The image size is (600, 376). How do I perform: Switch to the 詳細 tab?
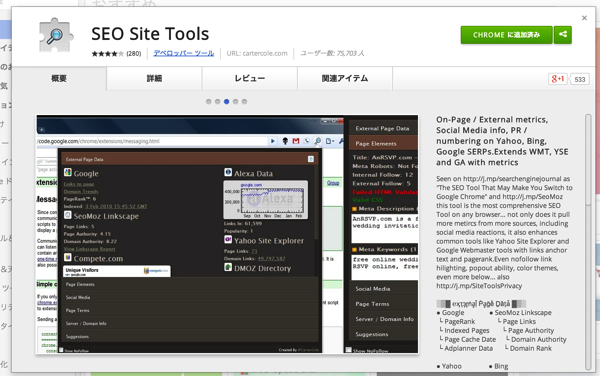[154, 78]
